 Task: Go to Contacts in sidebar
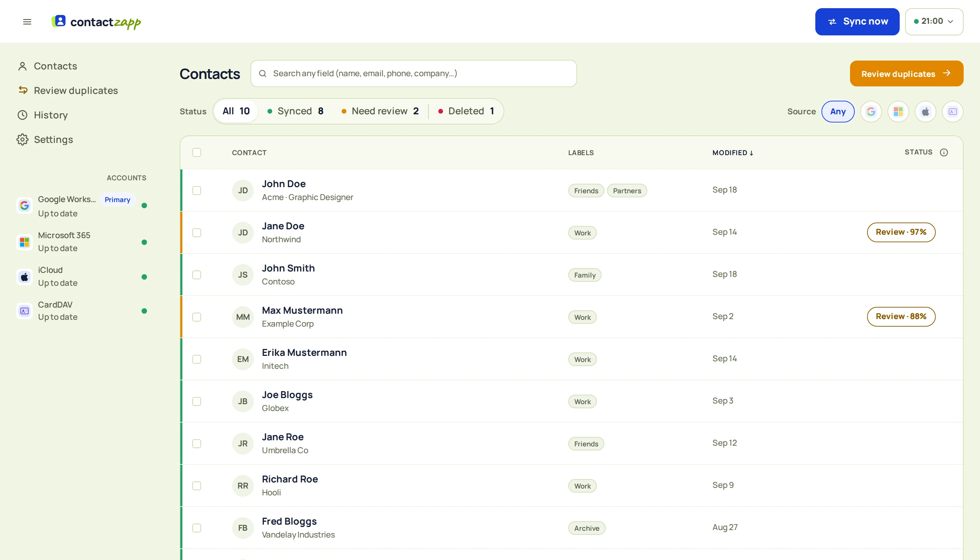47,66
